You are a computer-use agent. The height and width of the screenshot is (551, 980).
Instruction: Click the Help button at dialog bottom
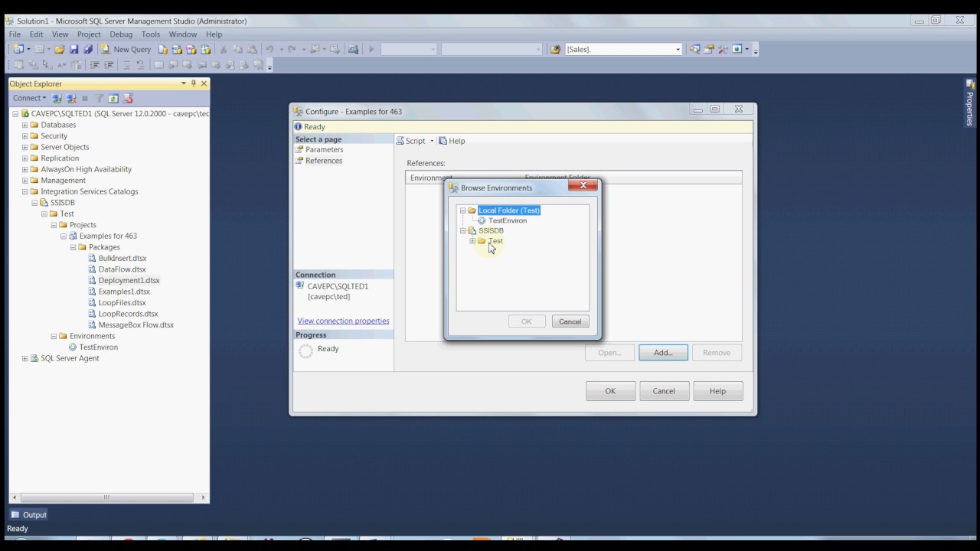pos(717,391)
